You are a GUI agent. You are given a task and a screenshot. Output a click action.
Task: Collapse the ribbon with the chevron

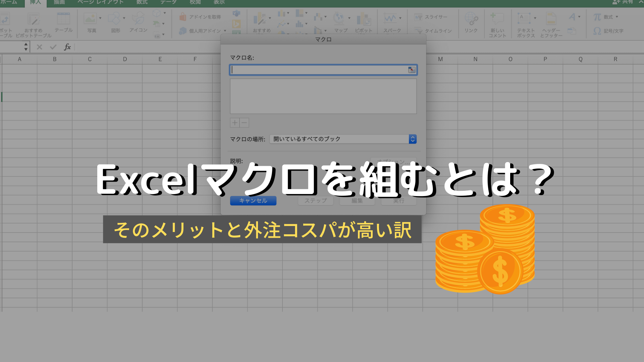[641, 2]
